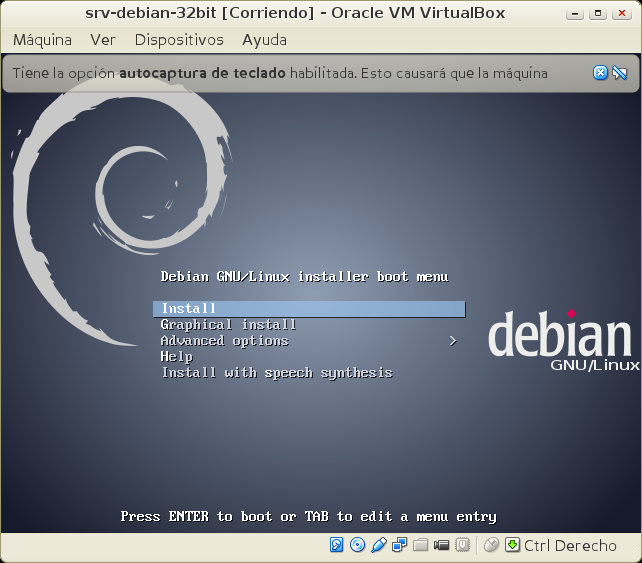This screenshot has width=642, height=563.
Task: Click the optical CD/DVD drive icon
Action: (358, 545)
